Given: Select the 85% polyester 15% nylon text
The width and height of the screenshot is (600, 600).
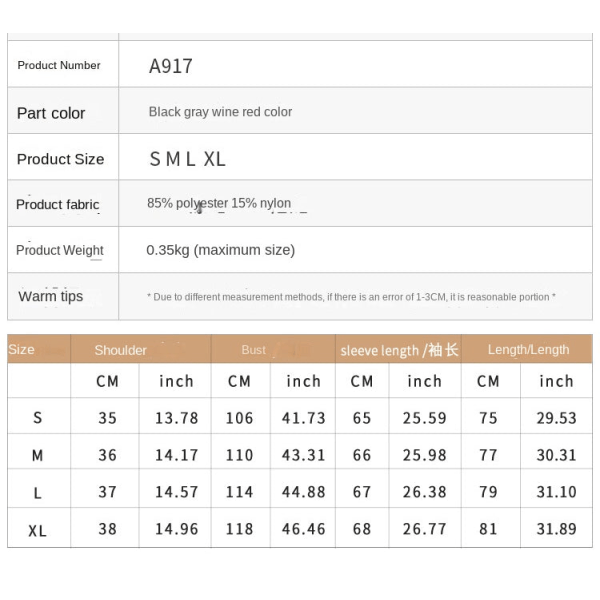Looking at the screenshot, I should pos(219,203).
